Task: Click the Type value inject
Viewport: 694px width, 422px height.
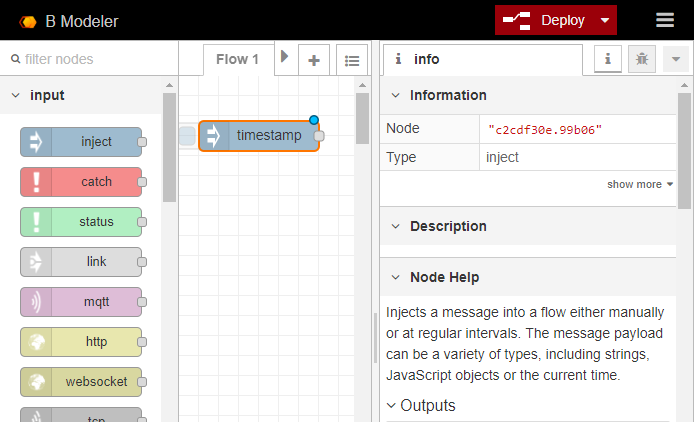Action: pos(502,157)
